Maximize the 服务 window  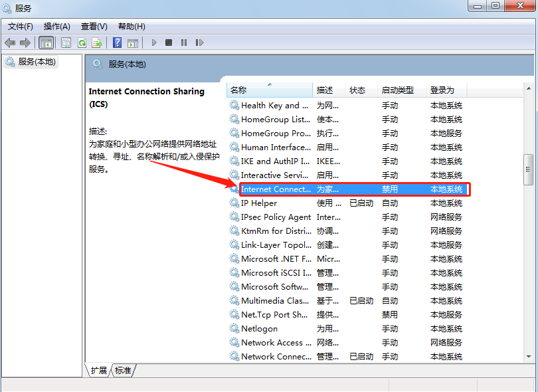[x=495, y=6]
